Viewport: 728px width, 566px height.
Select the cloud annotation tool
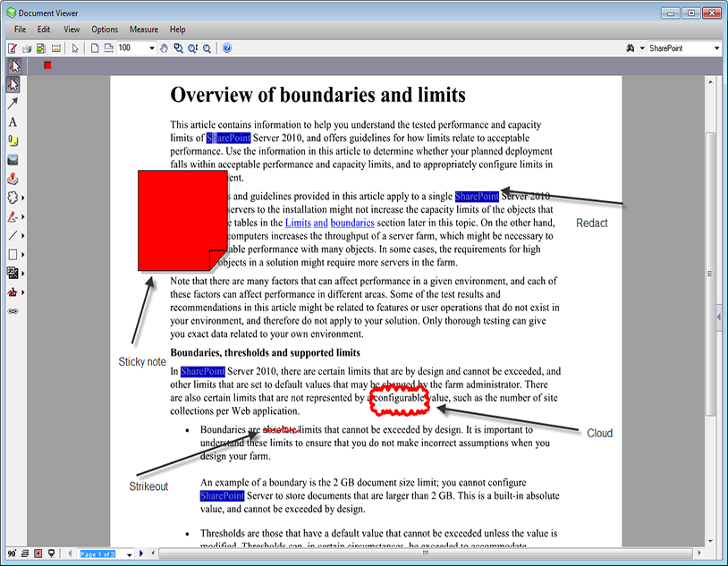pyautogui.click(x=13, y=198)
